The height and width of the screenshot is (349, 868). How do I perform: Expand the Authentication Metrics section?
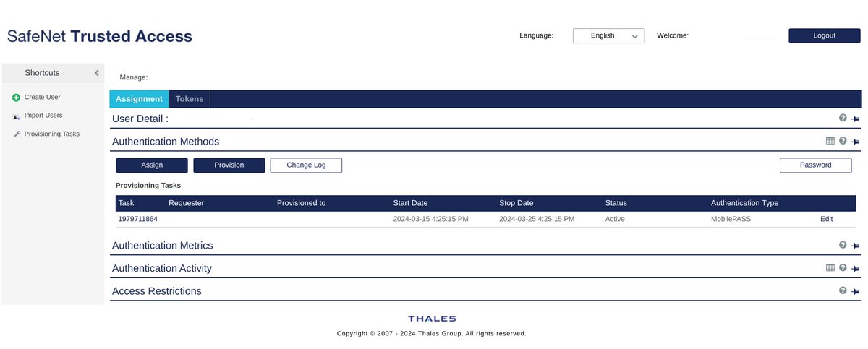pos(163,246)
